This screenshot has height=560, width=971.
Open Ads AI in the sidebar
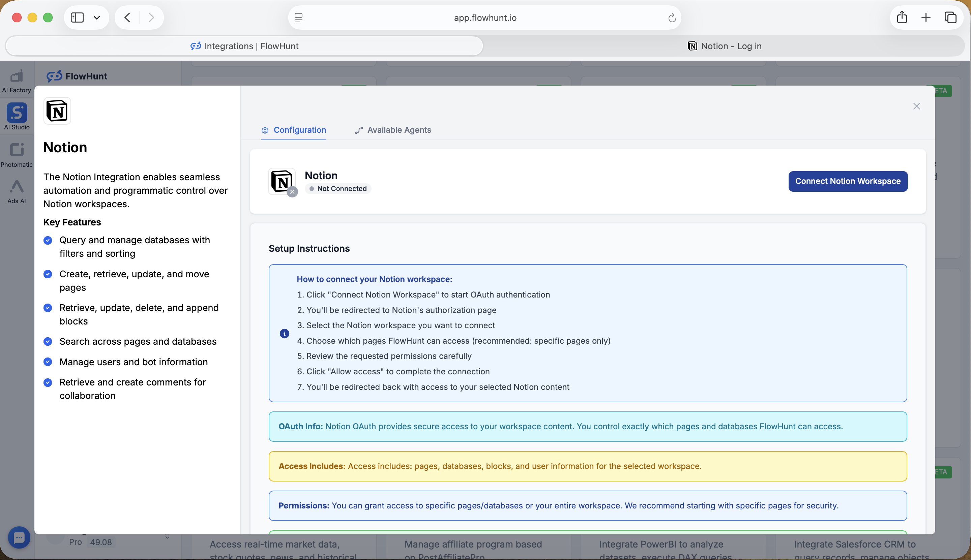click(x=17, y=191)
